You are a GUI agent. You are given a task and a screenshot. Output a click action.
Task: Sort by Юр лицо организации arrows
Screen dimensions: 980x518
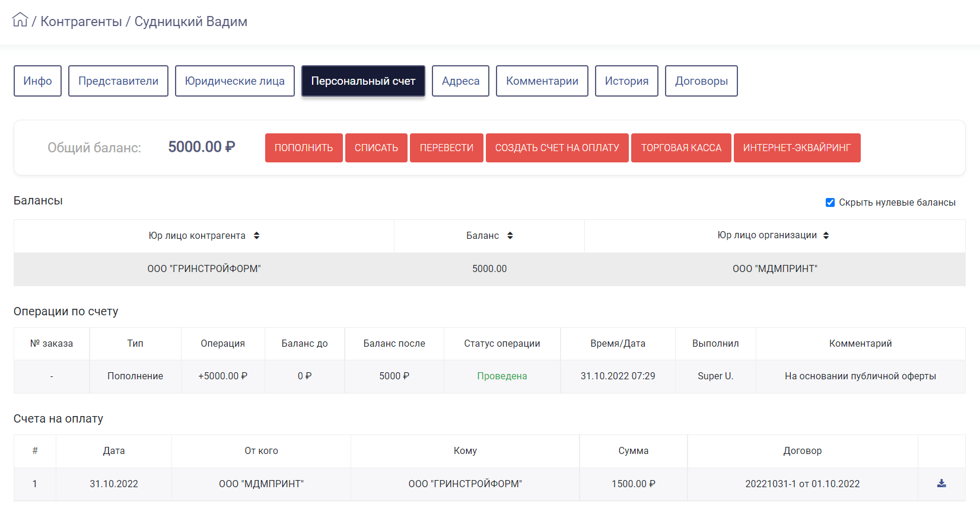point(826,235)
